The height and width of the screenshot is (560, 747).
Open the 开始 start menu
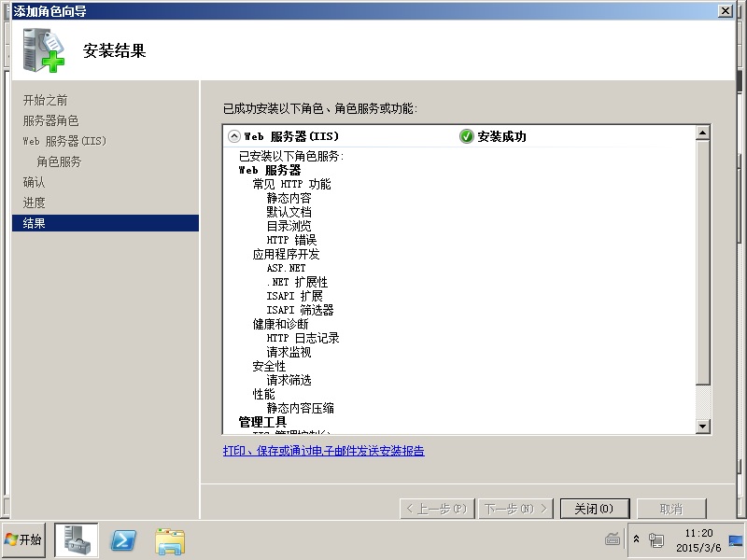pos(23,540)
